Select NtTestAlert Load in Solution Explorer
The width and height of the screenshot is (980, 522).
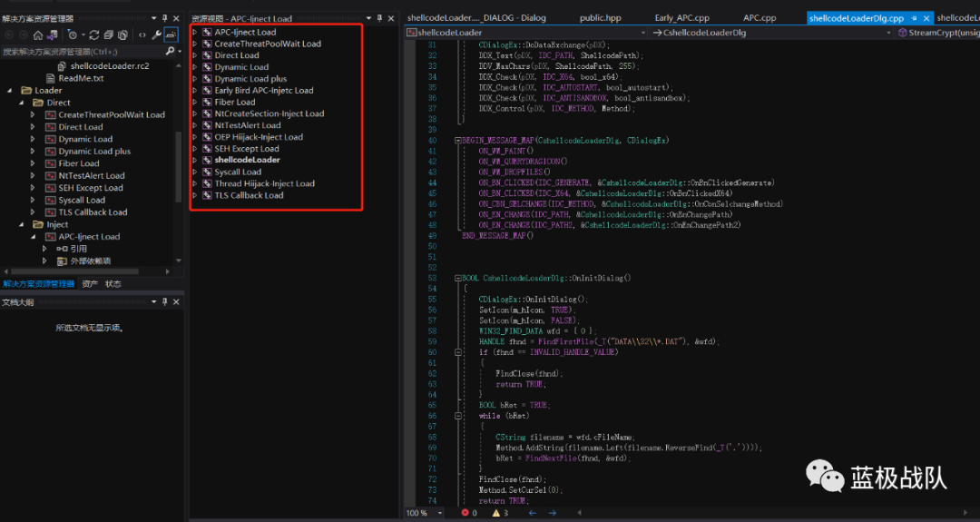click(x=92, y=176)
